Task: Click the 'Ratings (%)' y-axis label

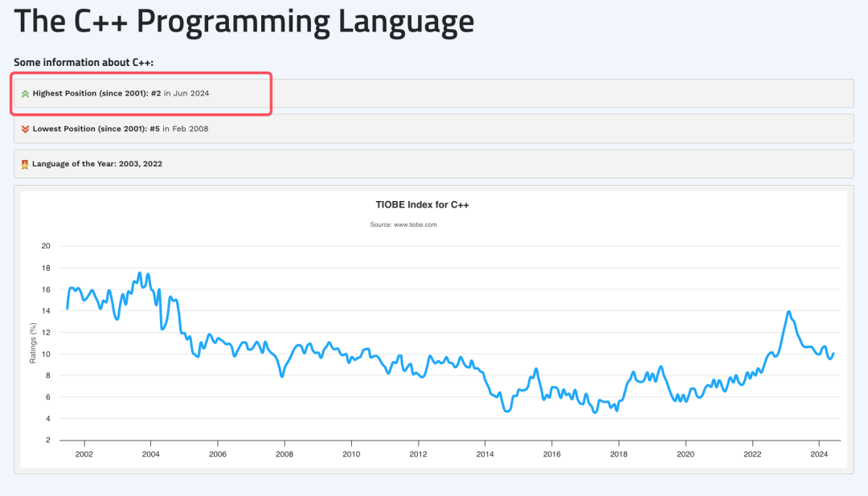Action: pos(33,343)
